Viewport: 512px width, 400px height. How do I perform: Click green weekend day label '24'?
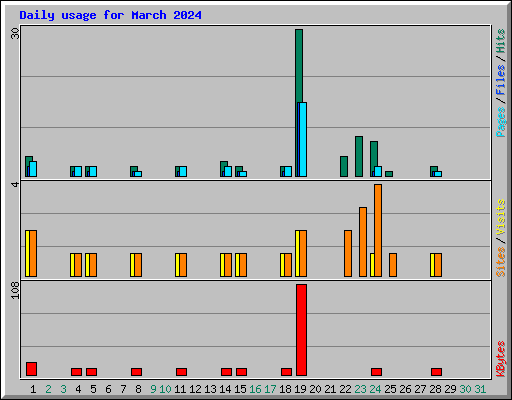(x=375, y=389)
